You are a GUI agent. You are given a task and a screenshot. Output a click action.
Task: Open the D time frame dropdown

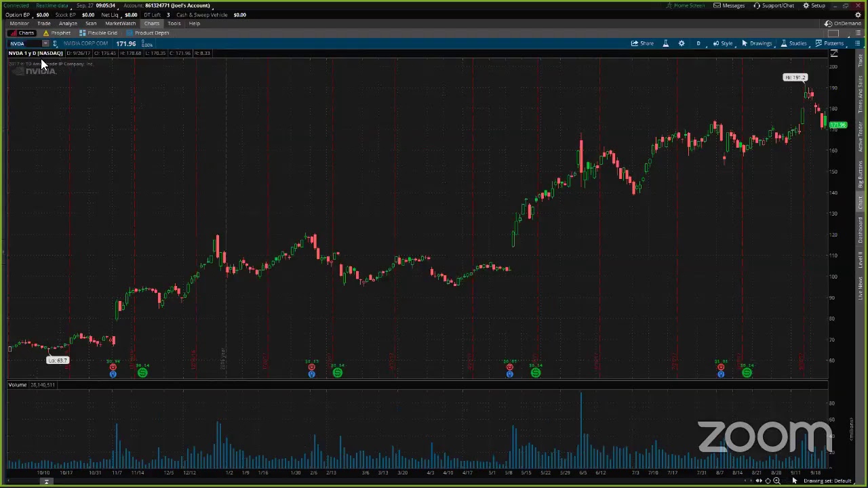(698, 43)
